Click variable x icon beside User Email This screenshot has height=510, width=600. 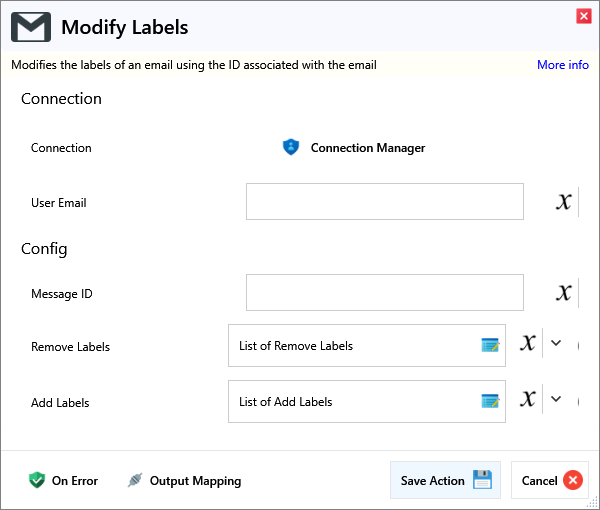pos(564,201)
